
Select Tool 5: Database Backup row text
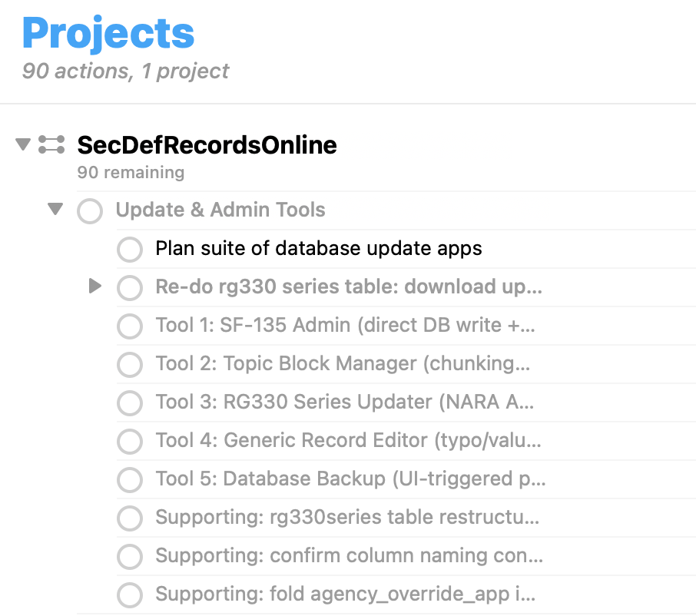[350, 479]
